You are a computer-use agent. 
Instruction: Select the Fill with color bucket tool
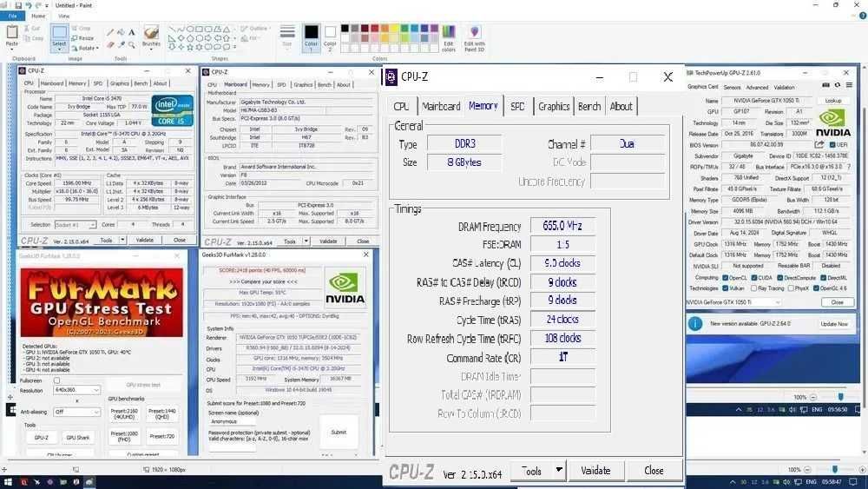[x=122, y=33]
